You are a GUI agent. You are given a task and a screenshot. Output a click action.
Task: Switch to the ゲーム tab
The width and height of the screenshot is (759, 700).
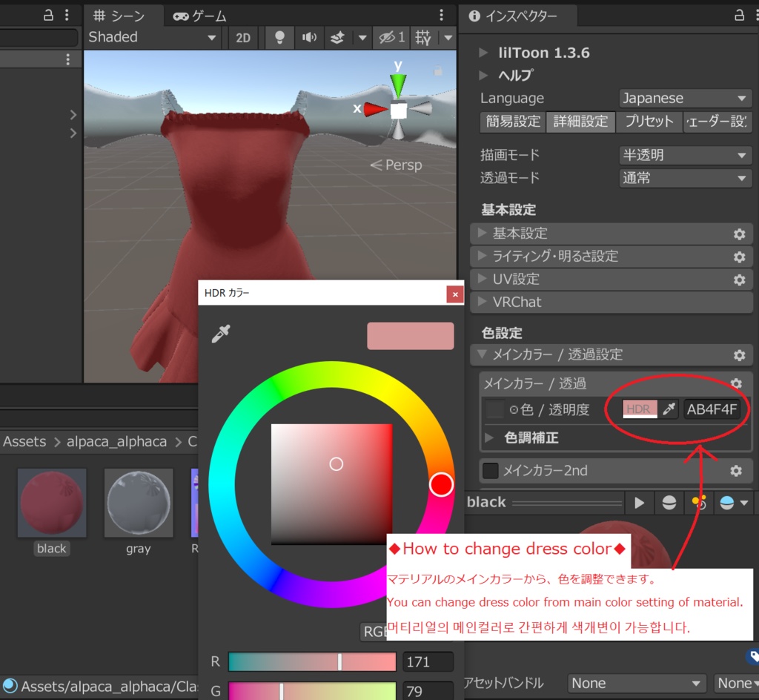click(x=199, y=16)
